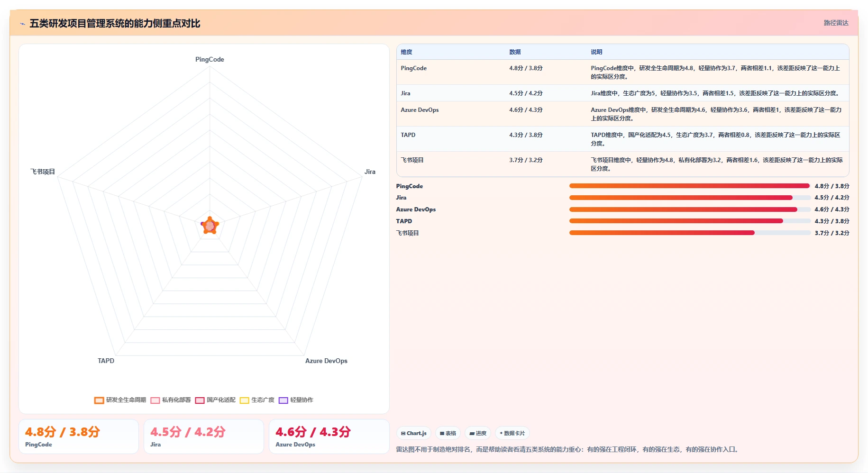
Task: Click the 4.8分 / 3.8分 table cell for PingCode
Action: (526, 68)
